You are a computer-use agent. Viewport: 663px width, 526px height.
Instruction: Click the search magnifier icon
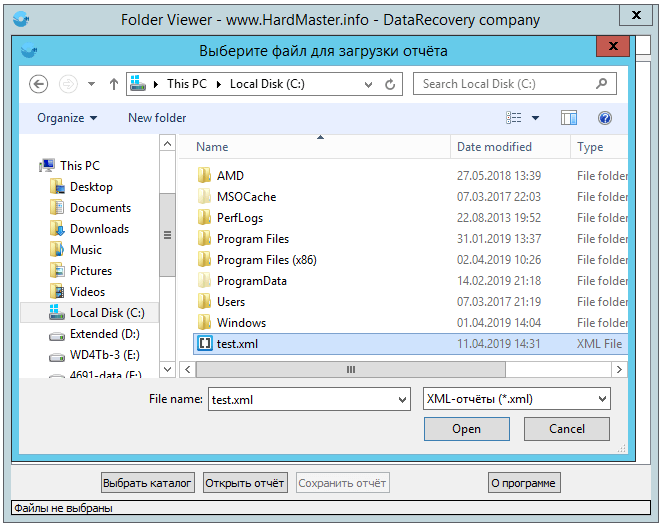pyautogui.click(x=603, y=84)
